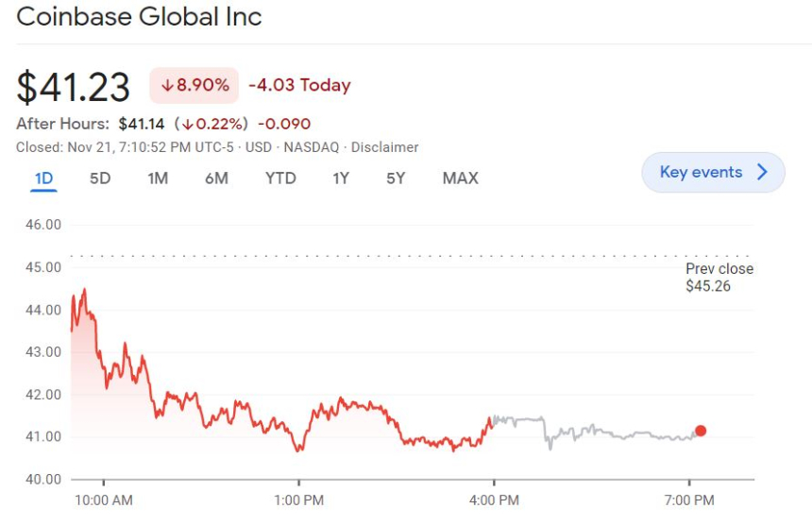This screenshot has width=812, height=525.
Task: Click the red current price dot
Action: [701, 432]
